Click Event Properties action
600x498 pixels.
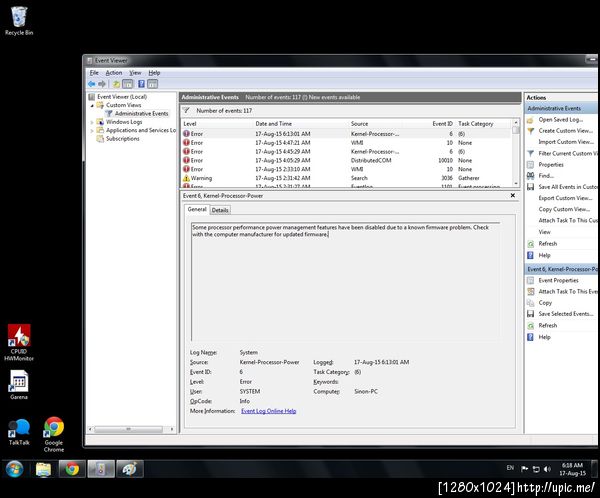tap(558, 281)
